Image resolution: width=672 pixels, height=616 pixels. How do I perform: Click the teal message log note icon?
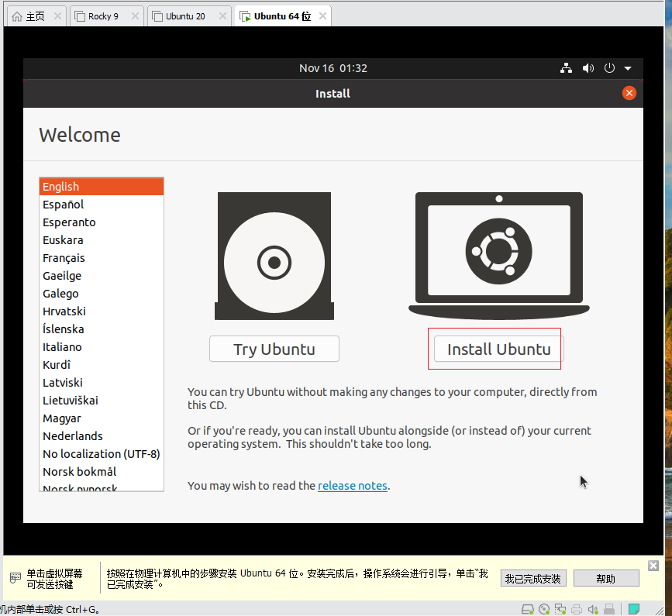pyautogui.click(x=634, y=609)
